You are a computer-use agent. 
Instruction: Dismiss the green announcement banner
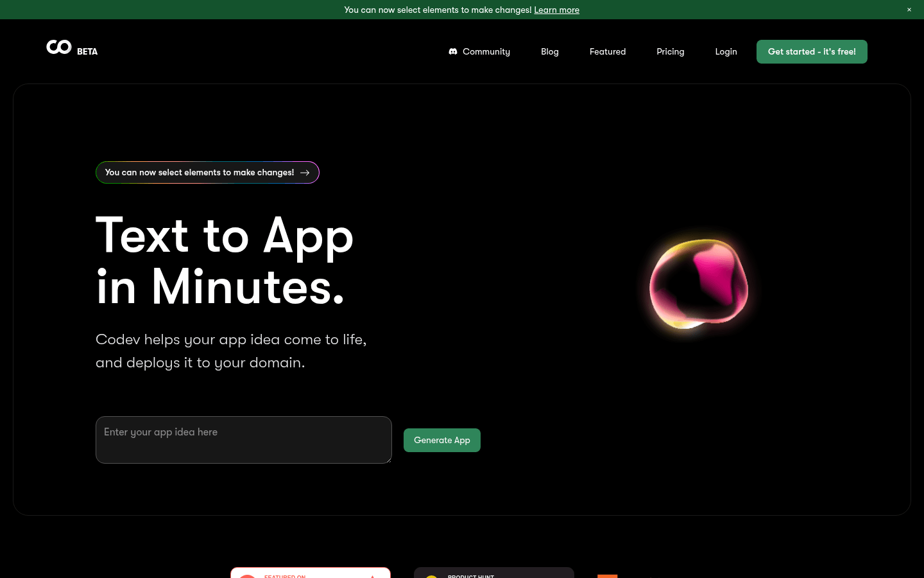tap(909, 10)
